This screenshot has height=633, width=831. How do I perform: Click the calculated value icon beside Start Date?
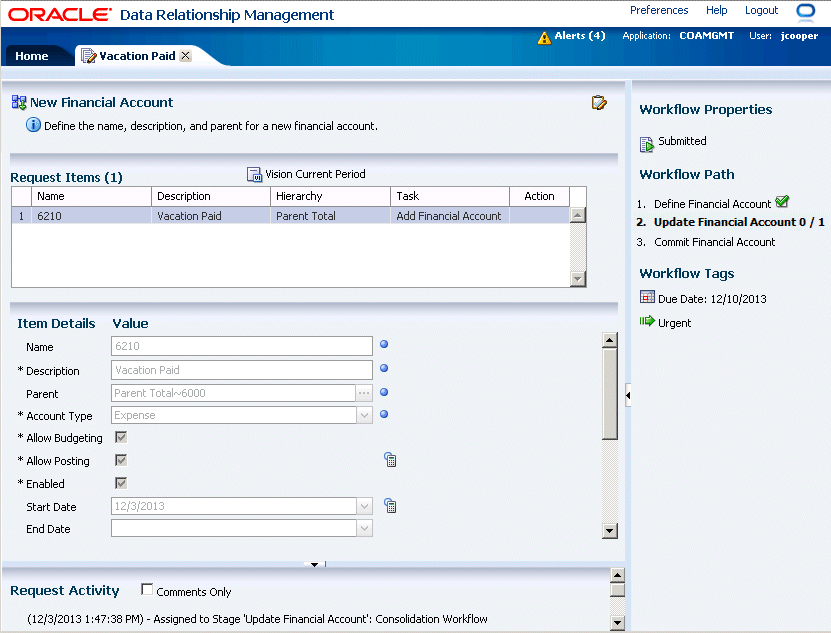tap(390, 506)
